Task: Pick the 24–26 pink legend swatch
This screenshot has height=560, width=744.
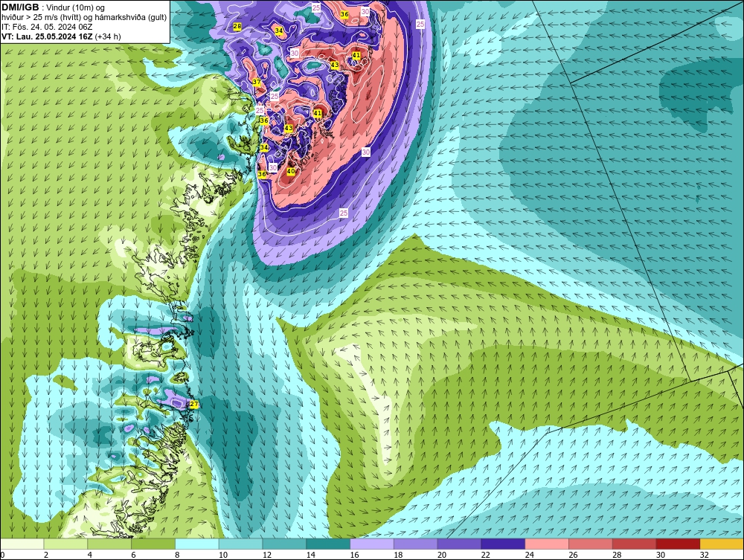Action: pos(547,544)
